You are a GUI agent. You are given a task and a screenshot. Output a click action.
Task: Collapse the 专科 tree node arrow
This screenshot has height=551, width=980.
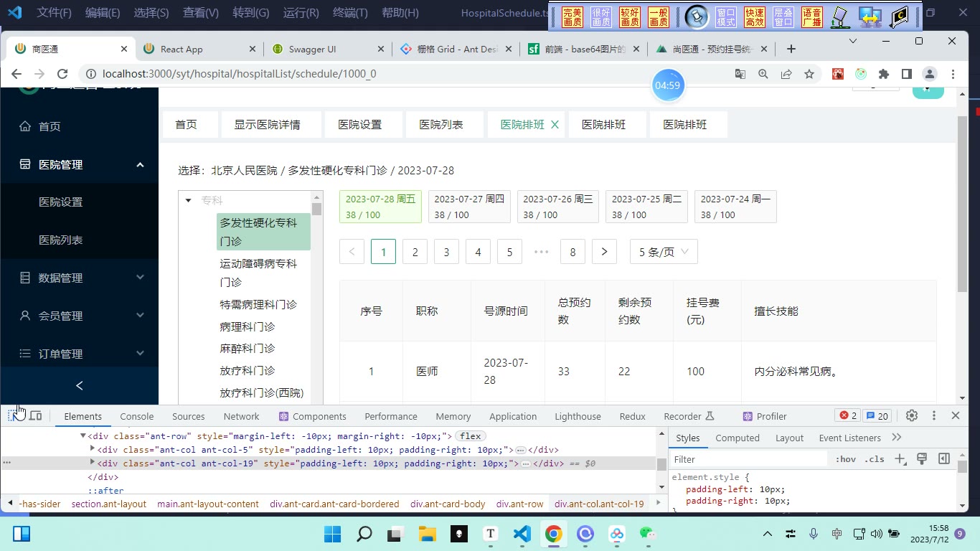click(189, 200)
